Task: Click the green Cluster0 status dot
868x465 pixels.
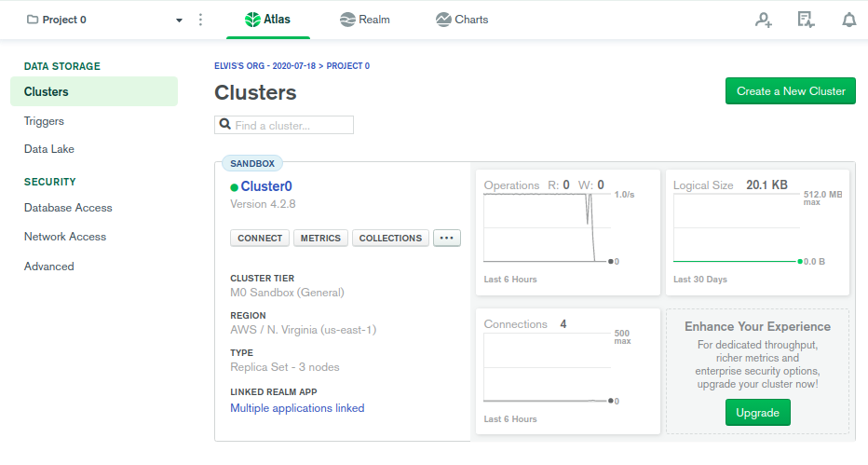Action: click(x=234, y=187)
